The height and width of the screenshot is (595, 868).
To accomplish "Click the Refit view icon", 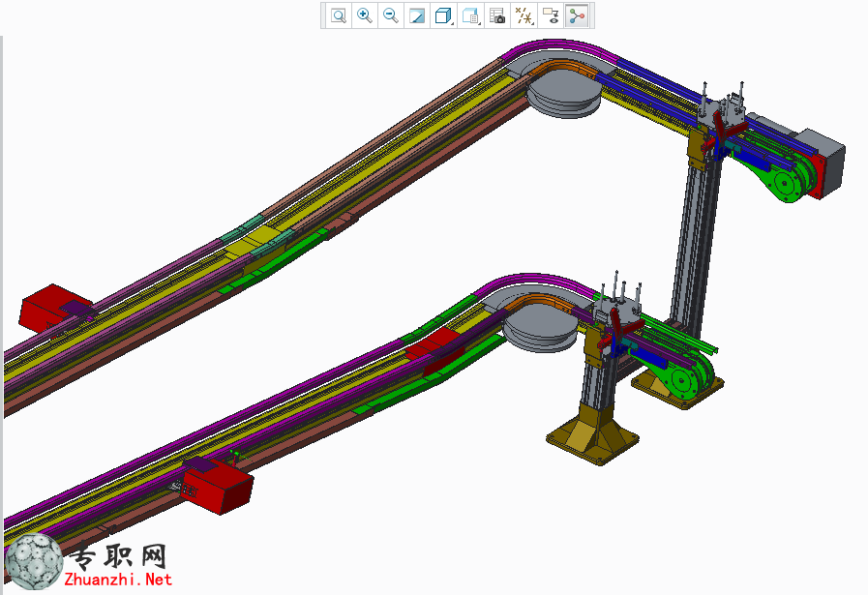I will (339, 15).
